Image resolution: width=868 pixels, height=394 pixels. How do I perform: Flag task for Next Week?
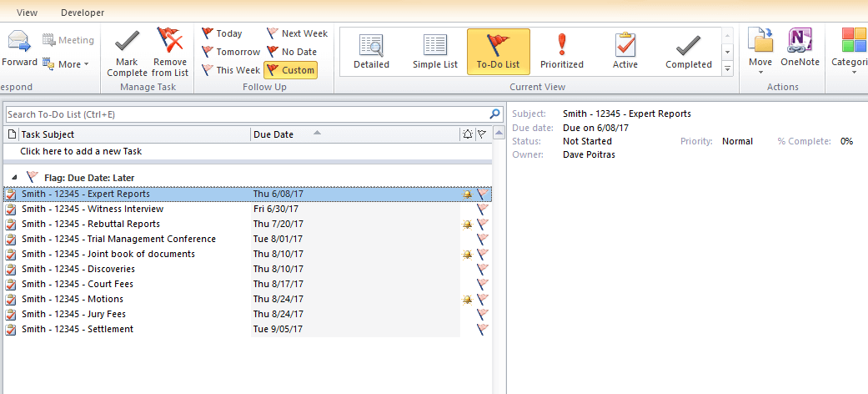[x=298, y=33]
